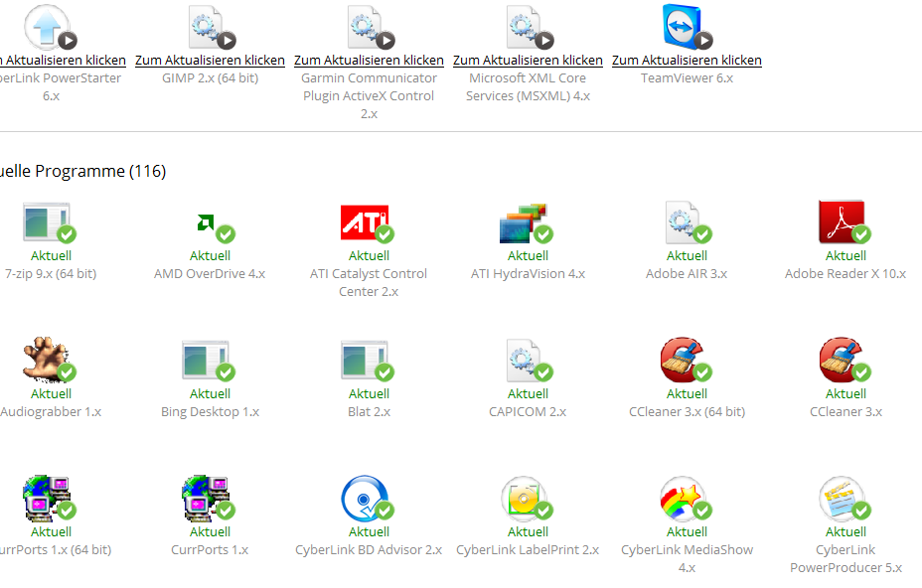Click the CurrPorts 1.x icon
This screenshot has height=588, width=922.
tap(207, 500)
